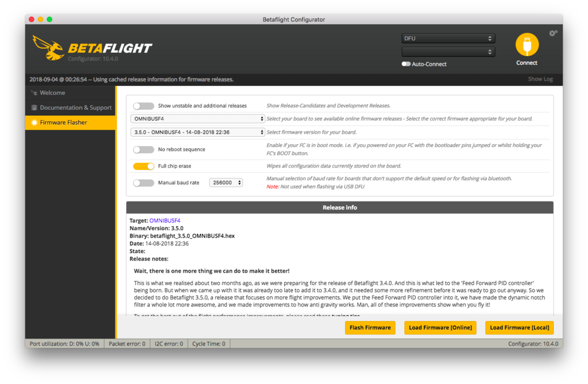This screenshot has width=588, height=384.
Task: Click the release date 14-08-2018 22:36
Action: coord(167,244)
